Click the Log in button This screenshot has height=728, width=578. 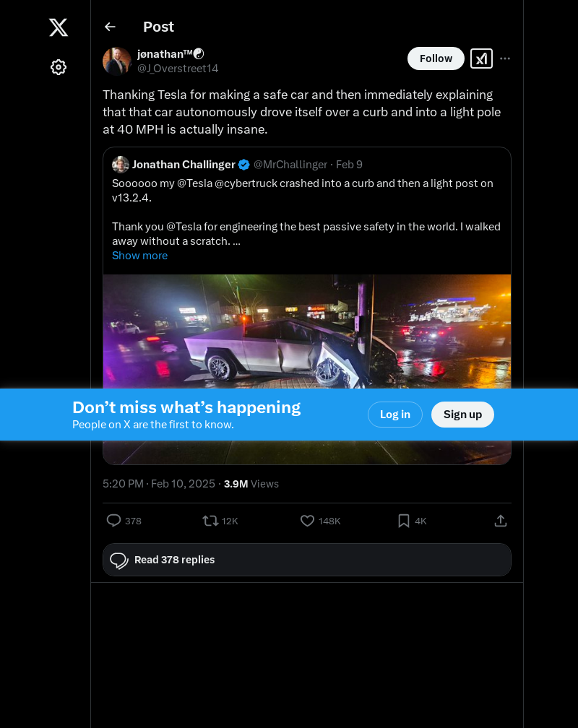coord(395,415)
